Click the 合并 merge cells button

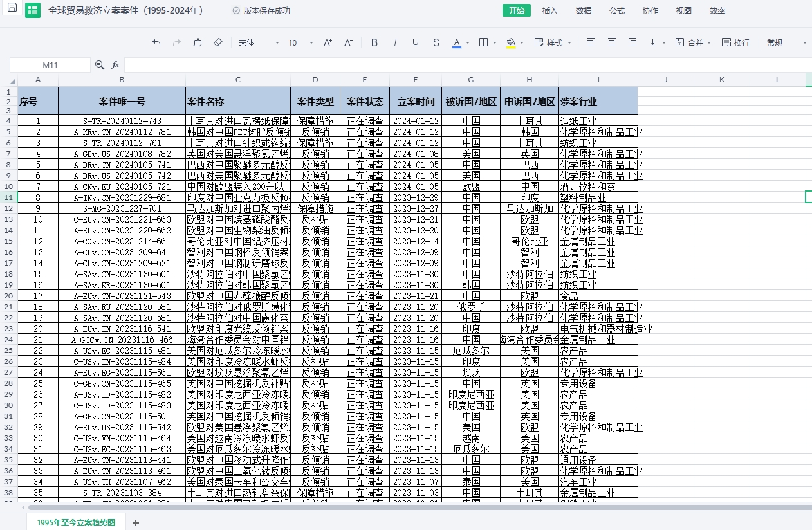click(689, 42)
